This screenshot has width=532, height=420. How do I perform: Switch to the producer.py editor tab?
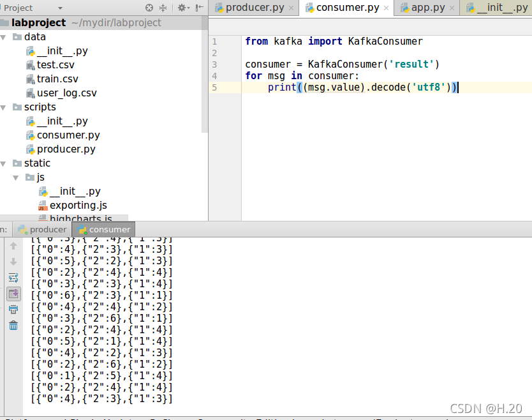coord(255,8)
